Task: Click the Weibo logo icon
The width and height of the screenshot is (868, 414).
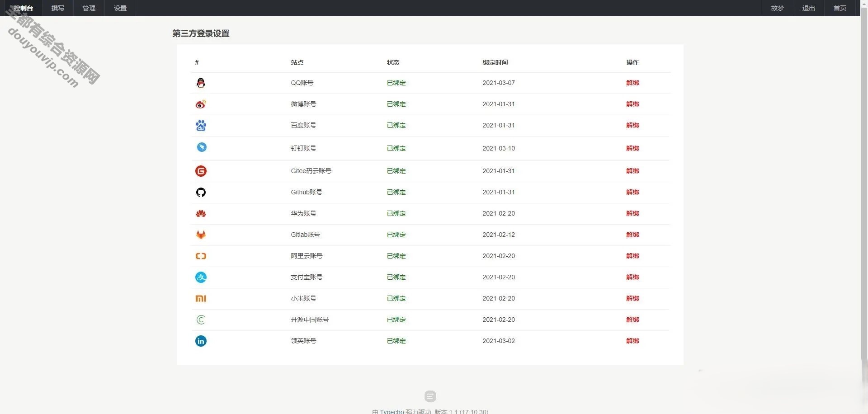Action: tap(201, 104)
